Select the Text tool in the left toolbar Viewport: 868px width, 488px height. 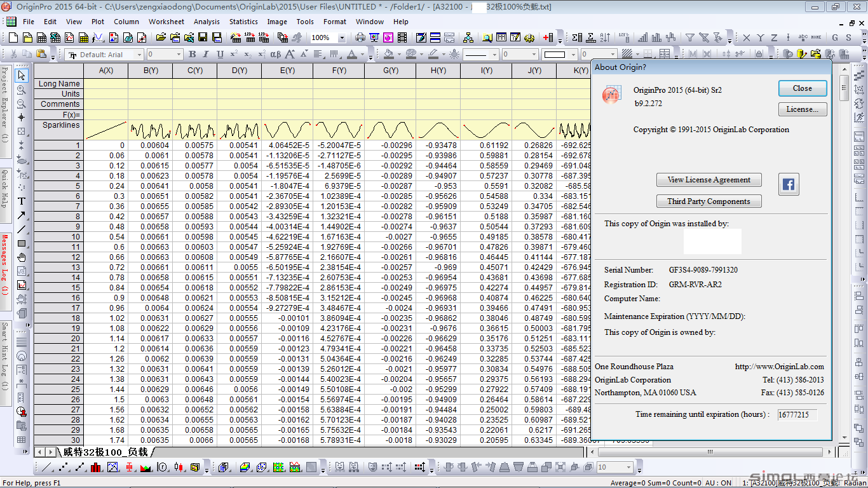[22, 201]
